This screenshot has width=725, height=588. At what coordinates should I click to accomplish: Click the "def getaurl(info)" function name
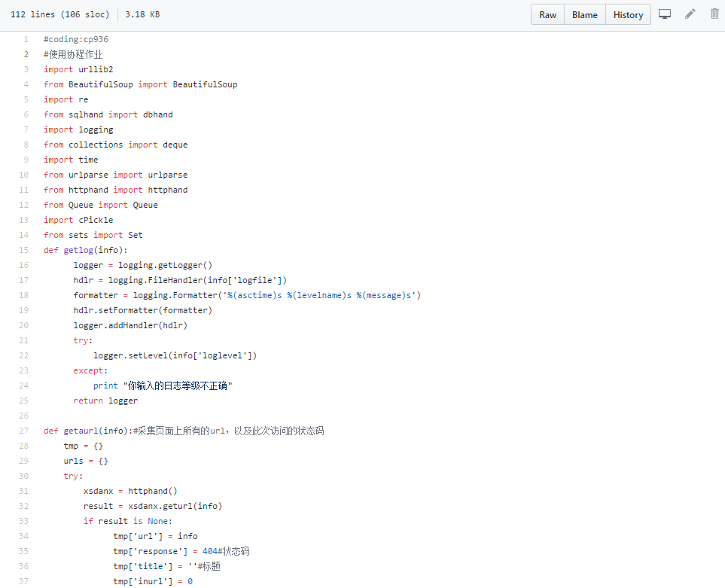point(81,431)
